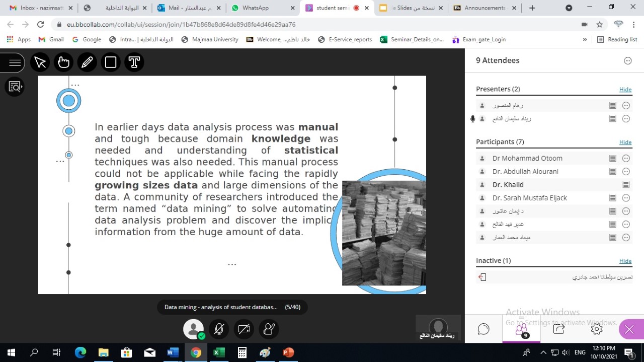Select participant Dr. Sarah Mustafa Eljack
Viewport: 644px width, 362px height.
pyautogui.click(x=529, y=198)
